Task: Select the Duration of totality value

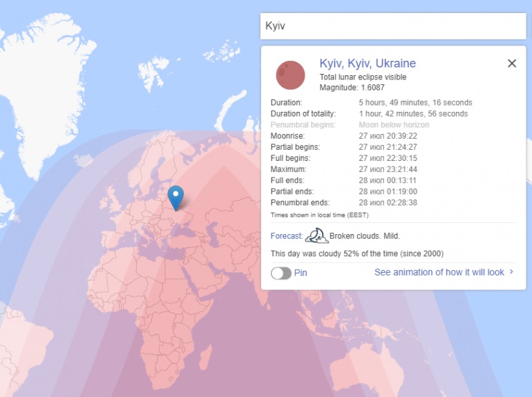Action: click(x=413, y=114)
